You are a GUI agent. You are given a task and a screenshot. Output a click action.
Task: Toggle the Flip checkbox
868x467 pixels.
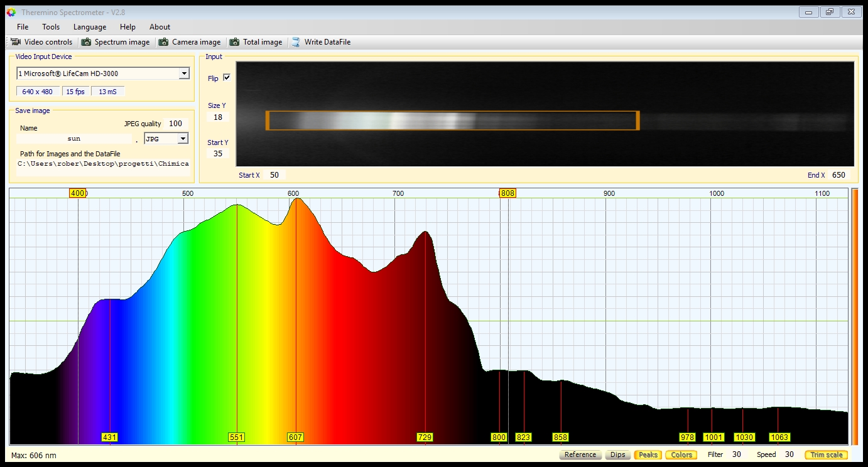(x=227, y=78)
